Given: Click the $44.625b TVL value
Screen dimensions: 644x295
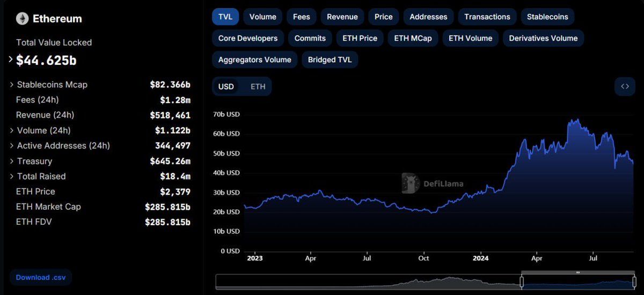Looking at the screenshot, I should pyautogui.click(x=46, y=61).
